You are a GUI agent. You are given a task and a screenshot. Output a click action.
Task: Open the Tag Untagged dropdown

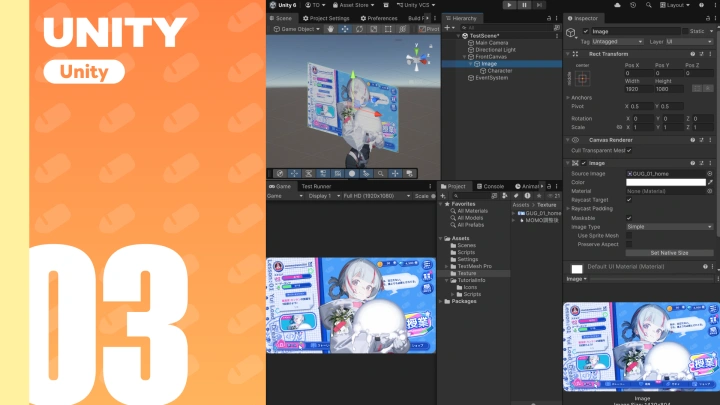pos(617,42)
